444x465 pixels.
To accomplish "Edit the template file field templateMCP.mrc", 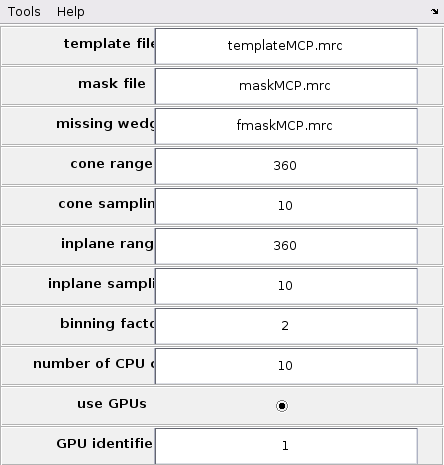I will click(x=286, y=46).
